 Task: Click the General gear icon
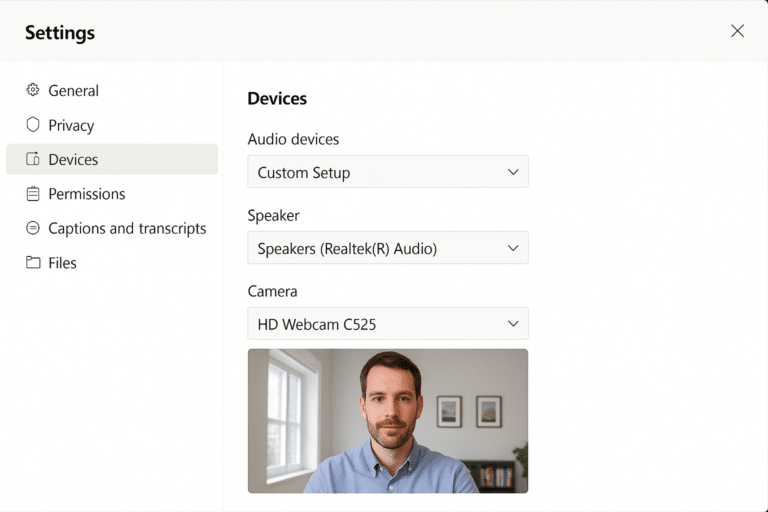[33, 90]
